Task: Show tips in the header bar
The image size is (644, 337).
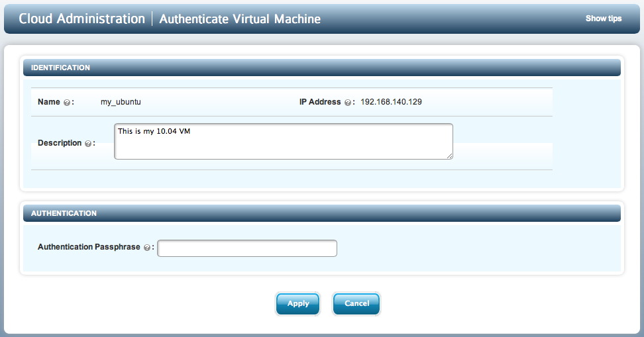Action: click(604, 19)
